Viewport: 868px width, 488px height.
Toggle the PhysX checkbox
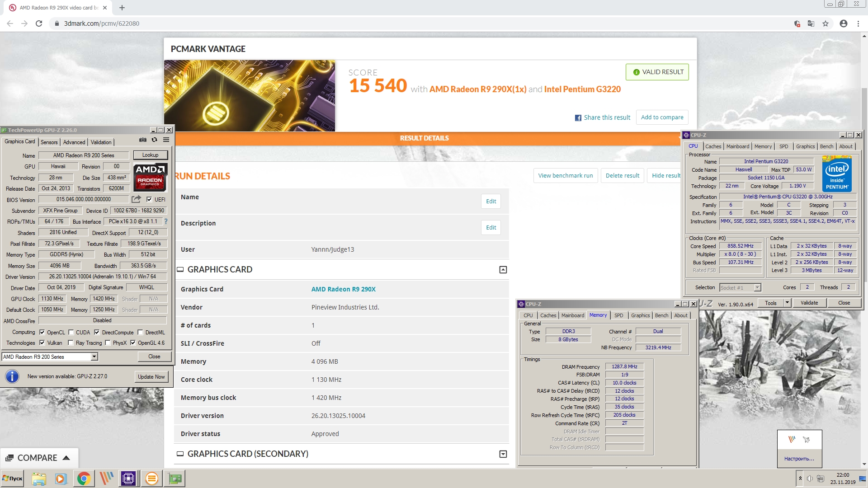[x=108, y=343]
